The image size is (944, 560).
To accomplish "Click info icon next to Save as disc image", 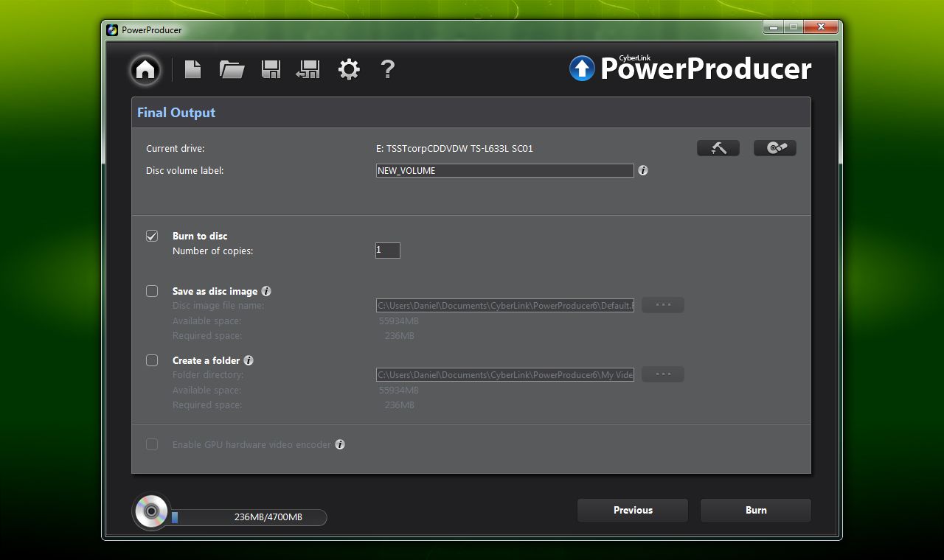I will [x=266, y=291].
